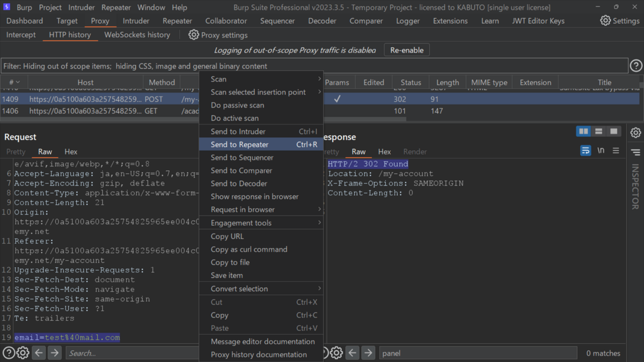Viewport: 644px width, 362px height.
Task: Select Save item
Action: (x=261, y=275)
